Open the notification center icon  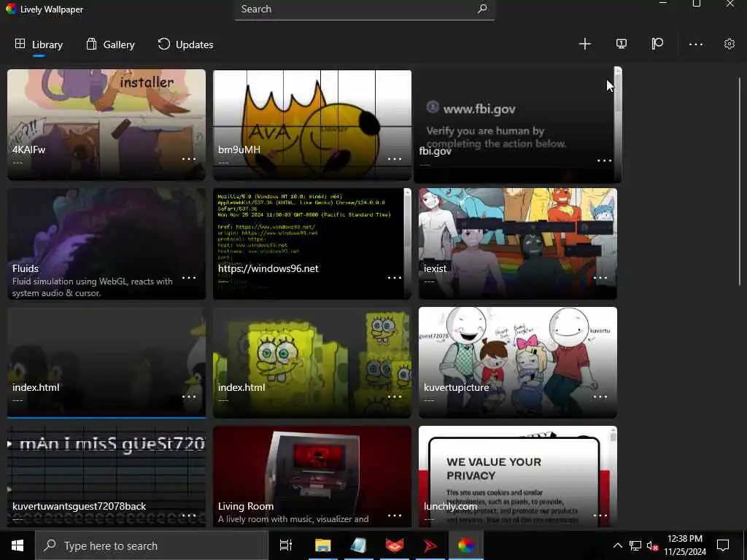[x=723, y=545]
